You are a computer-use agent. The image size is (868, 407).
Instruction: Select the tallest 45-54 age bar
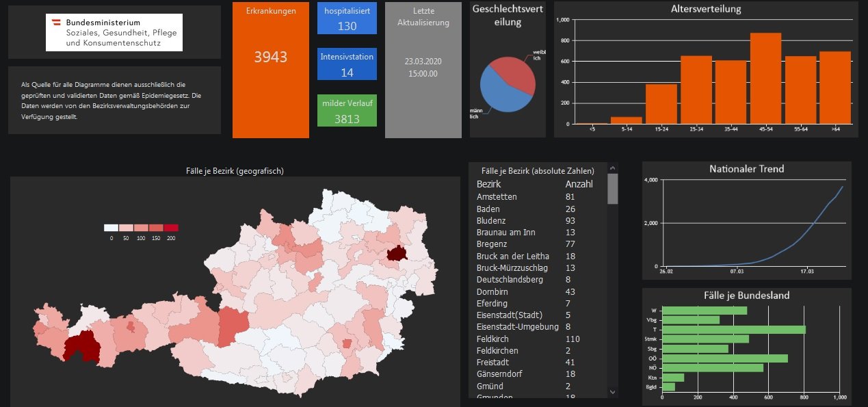765,79
